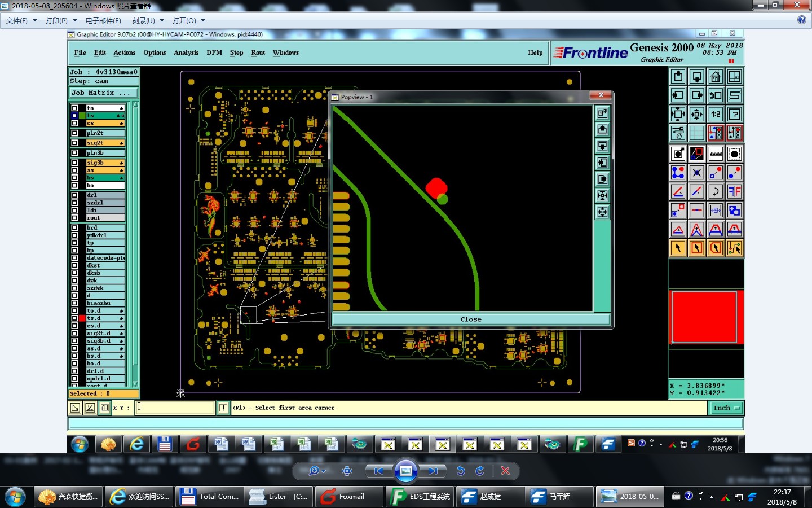Open the Analysis menu

186,52
